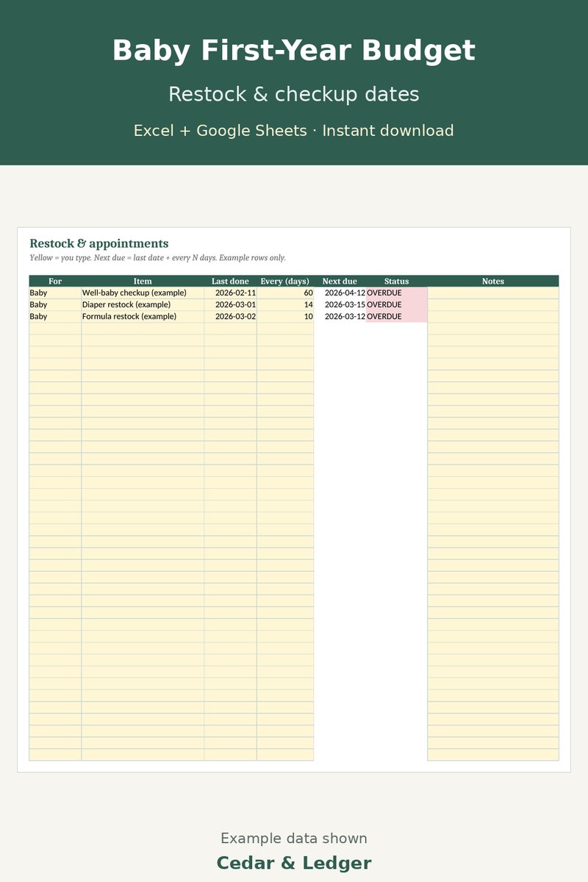Click the Notes cell for Formula restock
The width and height of the screenshot is (588, 882).
(x=493, y=316)
